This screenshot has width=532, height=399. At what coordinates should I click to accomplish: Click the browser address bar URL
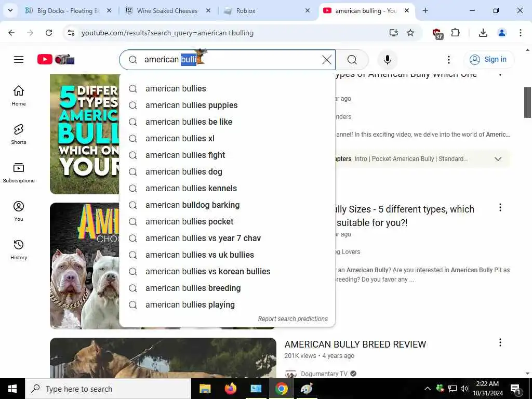(167, 33)
